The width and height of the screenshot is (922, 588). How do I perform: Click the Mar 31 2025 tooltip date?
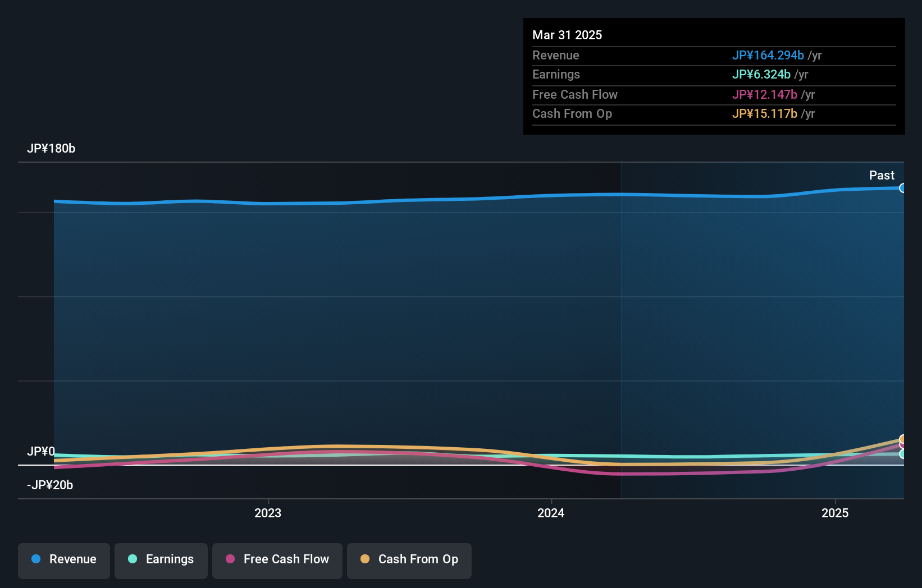[567, 35]
